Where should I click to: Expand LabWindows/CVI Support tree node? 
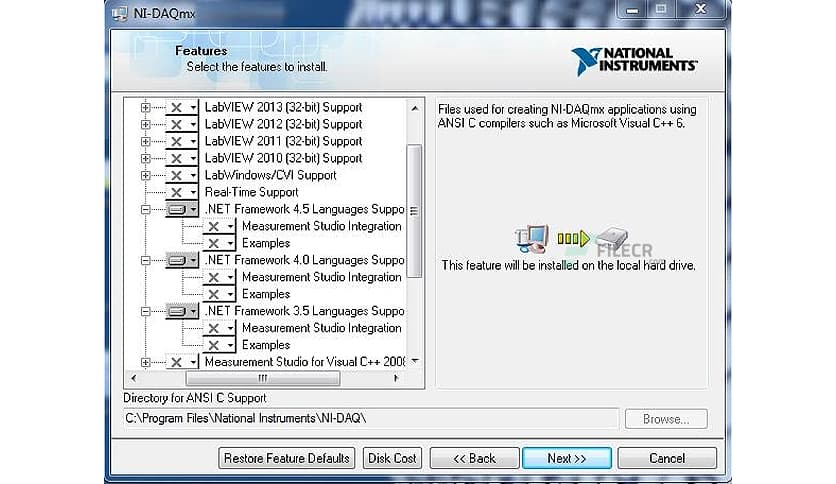[x=145, y=175]
